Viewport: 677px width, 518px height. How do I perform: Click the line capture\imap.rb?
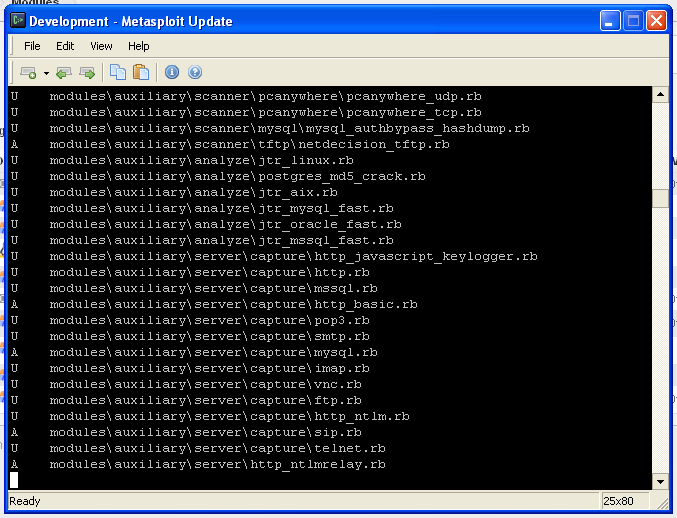[190, 368]
